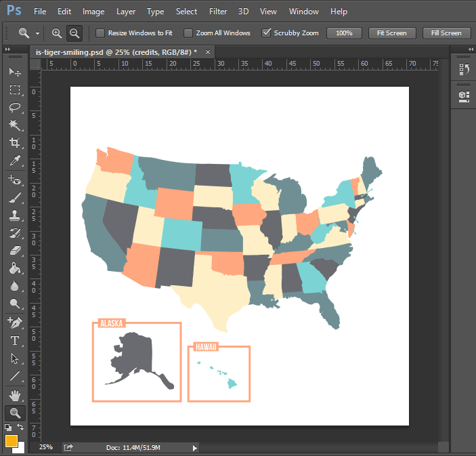
Task: Click the Fit Screen button
Action: click(392, 33)
